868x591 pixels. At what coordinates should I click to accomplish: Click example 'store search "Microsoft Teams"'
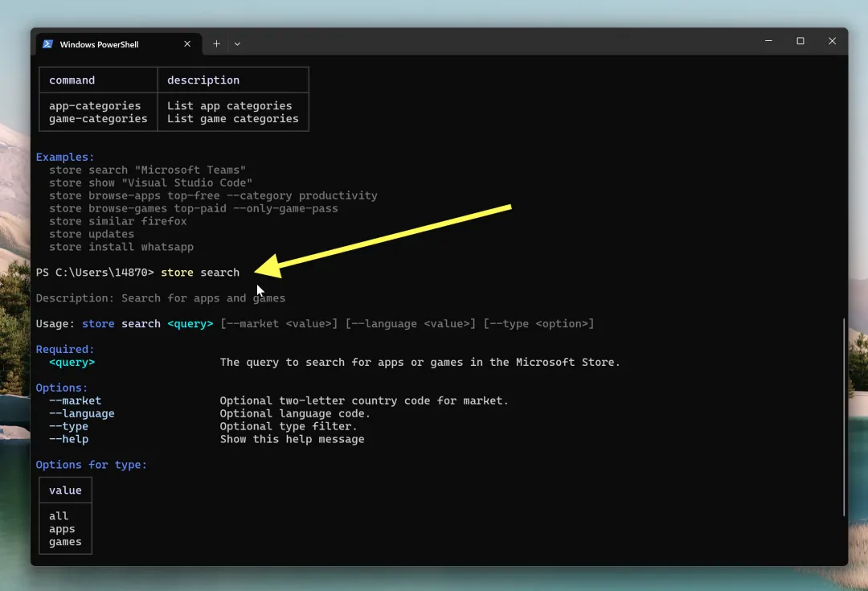[147, 170]
